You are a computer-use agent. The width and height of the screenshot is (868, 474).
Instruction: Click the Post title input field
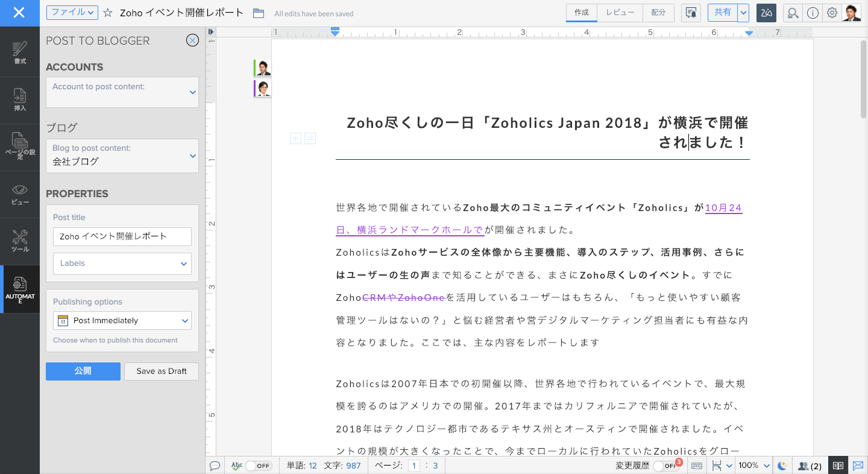[x=122, y=236]
